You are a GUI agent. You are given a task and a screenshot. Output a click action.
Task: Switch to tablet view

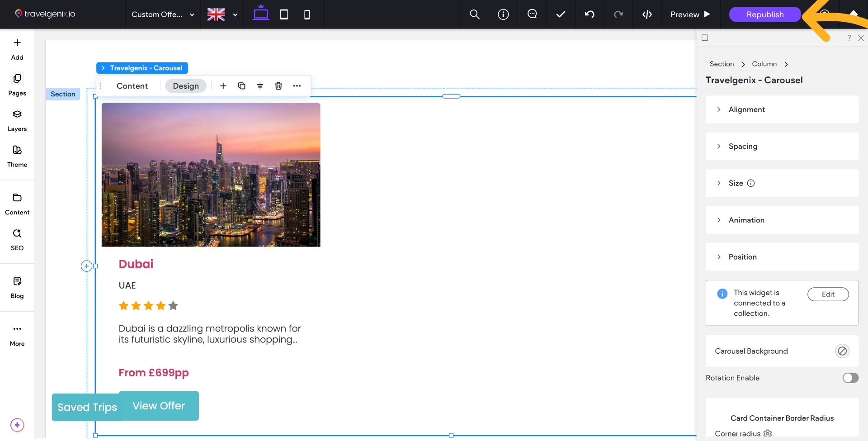pyautogui.click(x=284, y=14)
